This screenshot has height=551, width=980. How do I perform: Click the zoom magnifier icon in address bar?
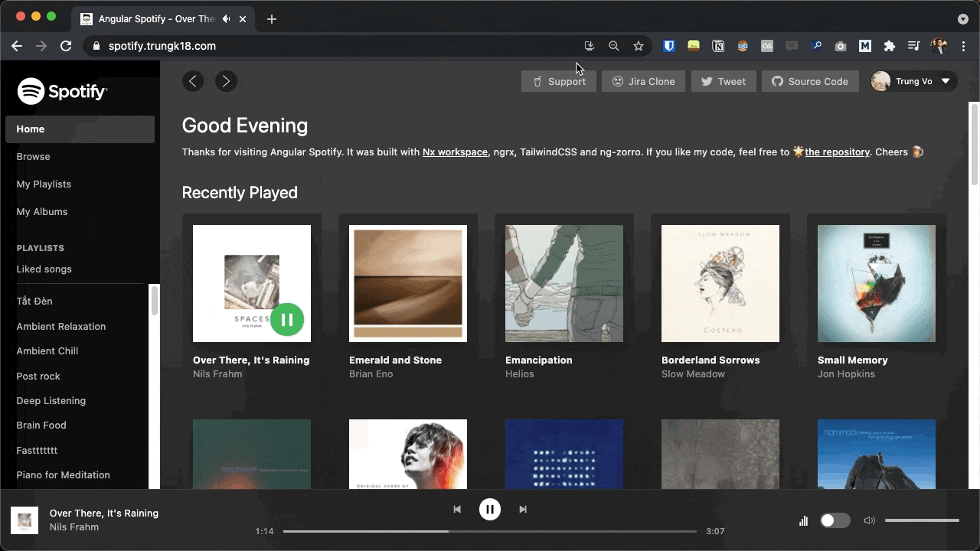tap(614, 46)
